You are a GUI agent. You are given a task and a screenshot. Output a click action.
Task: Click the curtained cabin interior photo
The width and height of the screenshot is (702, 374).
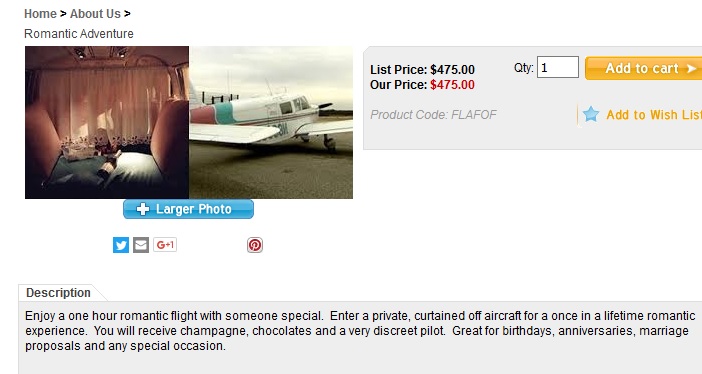coord(107,122)
